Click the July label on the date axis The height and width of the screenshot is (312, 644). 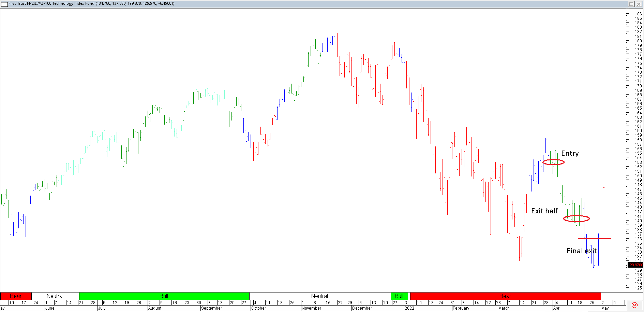(x=102, y=308)
